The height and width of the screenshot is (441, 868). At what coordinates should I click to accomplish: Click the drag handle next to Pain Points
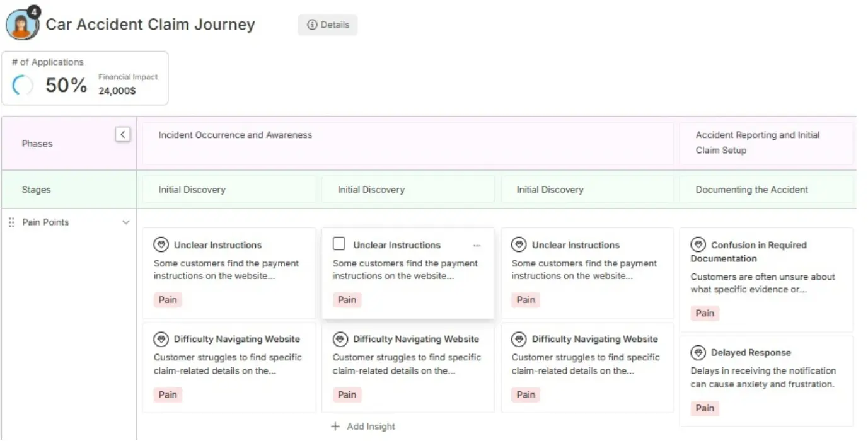point(10,222)
